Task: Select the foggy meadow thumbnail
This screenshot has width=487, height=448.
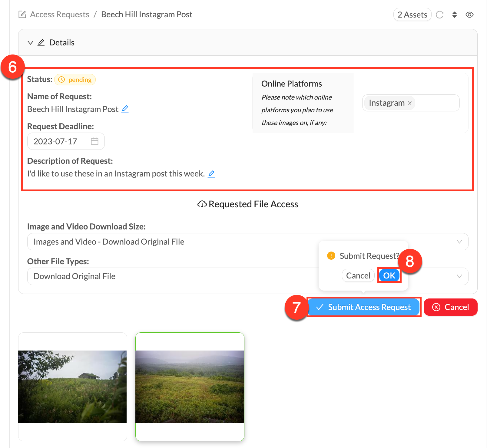Action: (x=190, y=387)
